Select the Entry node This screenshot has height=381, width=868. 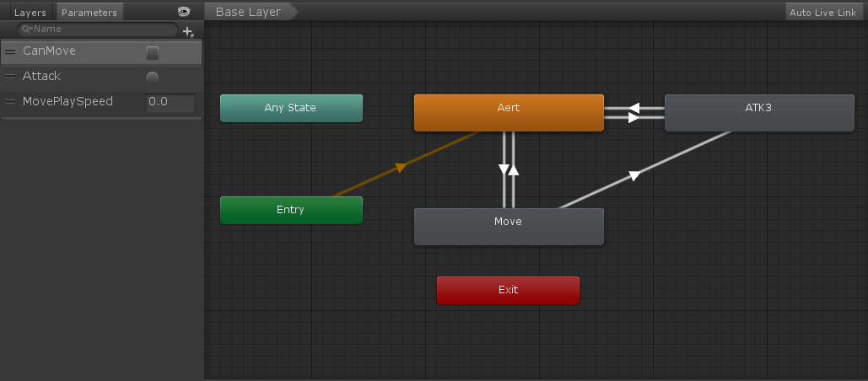click(291, 210)
